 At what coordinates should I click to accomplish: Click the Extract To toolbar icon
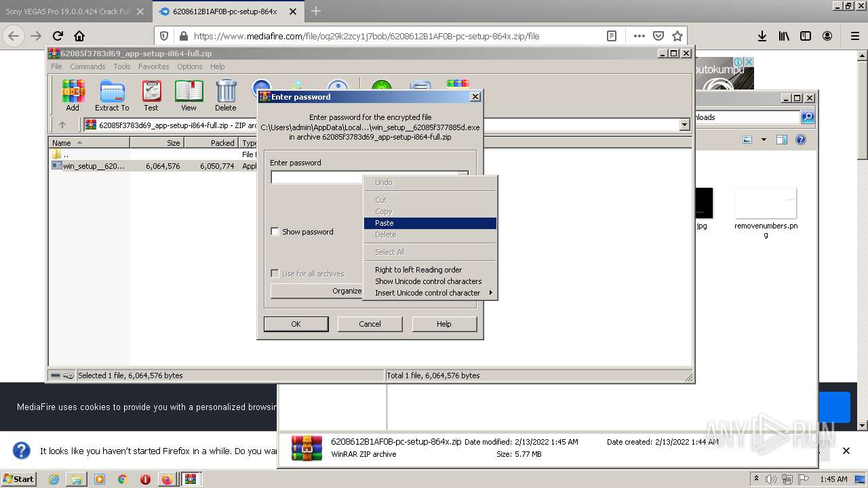112,96
